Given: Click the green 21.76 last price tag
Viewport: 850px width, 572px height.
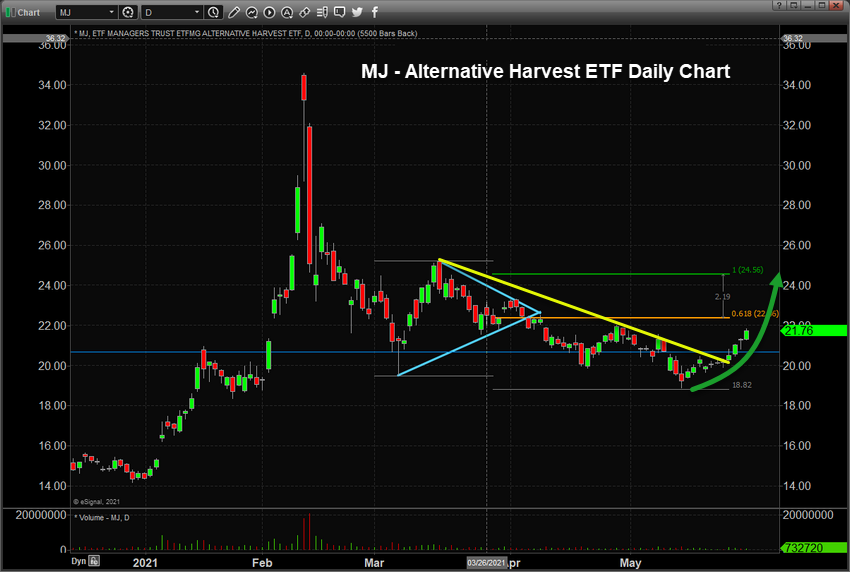Looking at the screenshot, I should 814,331.
